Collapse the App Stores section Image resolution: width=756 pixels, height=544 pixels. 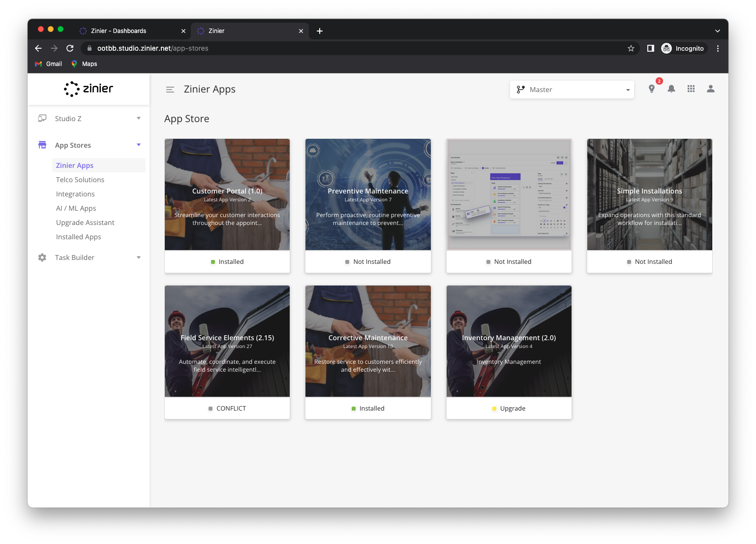[138, 144]
